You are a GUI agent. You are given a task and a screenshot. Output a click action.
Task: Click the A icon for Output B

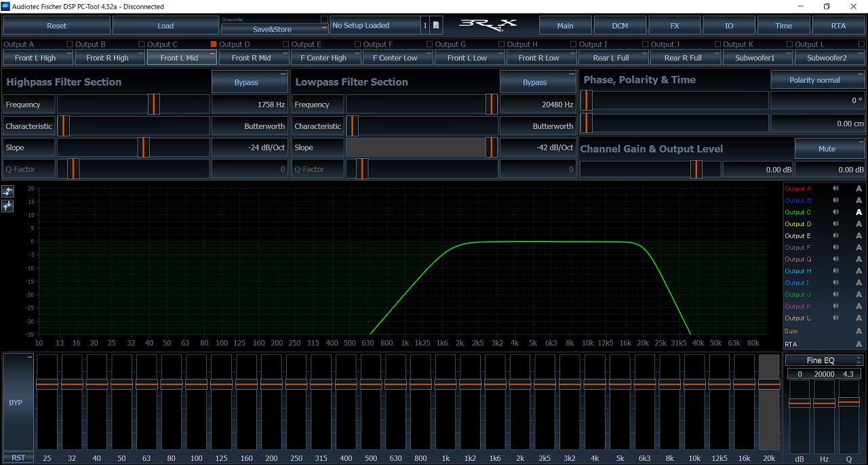tap(859, 200)
